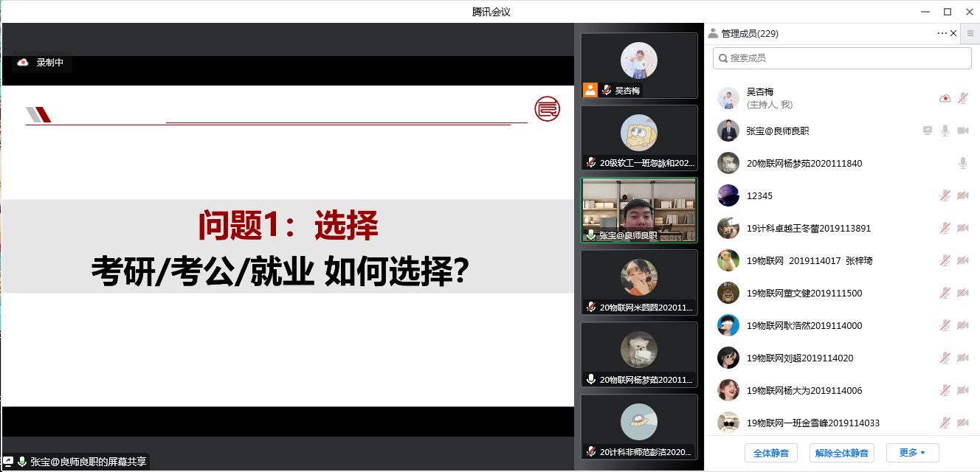
Task: Click the 搜索成员 search field
Action: click(842, 58)
